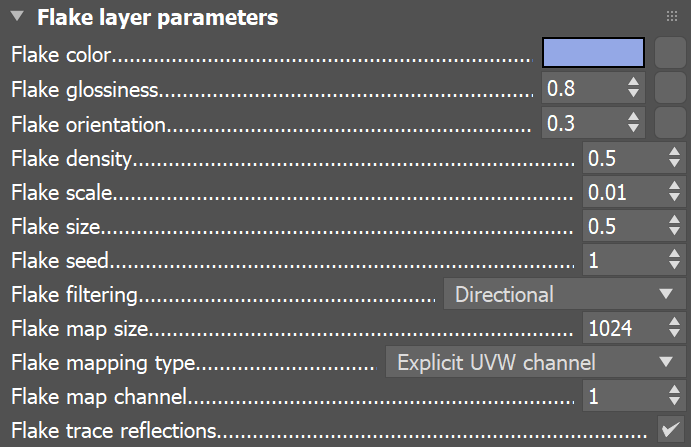This screenshot has width=691, height=447.
Task: Click the Flake color map button
Action: (x=668, y=53)
